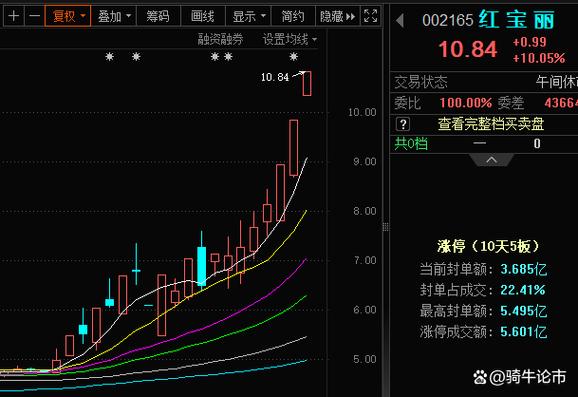The width and height of the screenshot is (578, 397).
Task: Click the 简约 toolbar button
Action: tap(293, 16)
